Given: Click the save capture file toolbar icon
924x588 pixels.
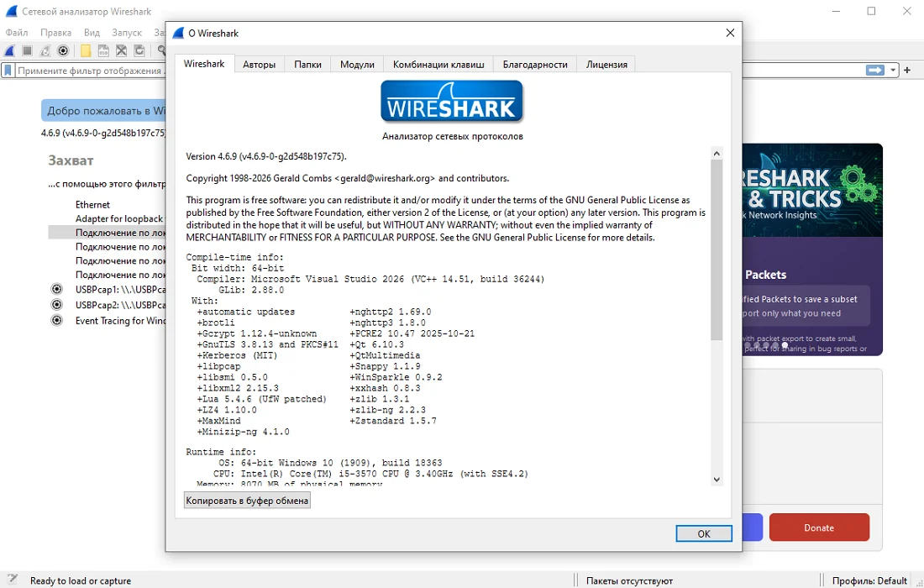Looking at the screenshot, I should click(x=103, y=50).
